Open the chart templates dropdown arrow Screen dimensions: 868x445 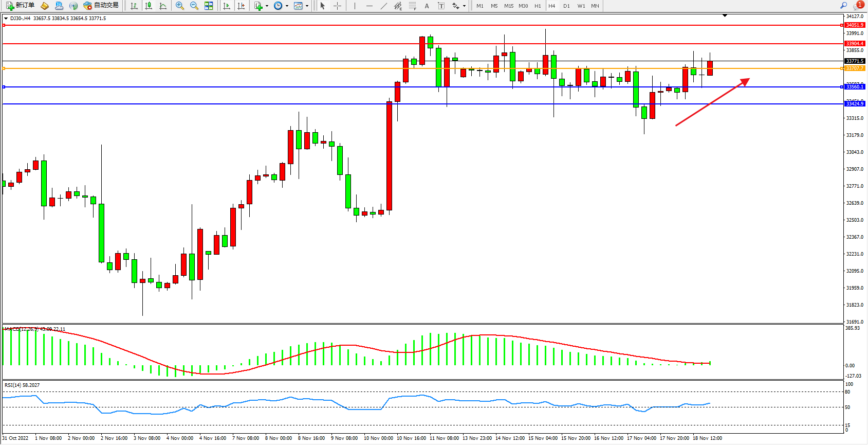tap(307, 6)
